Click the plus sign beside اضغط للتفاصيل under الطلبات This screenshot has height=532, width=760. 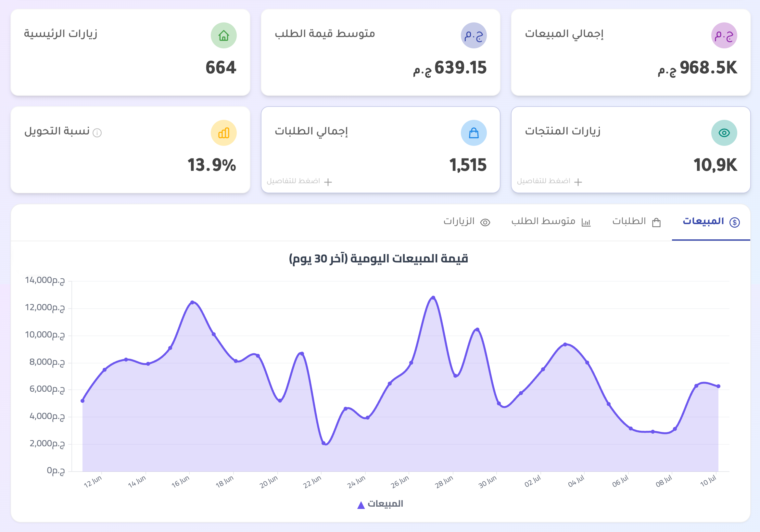[328, 182]
